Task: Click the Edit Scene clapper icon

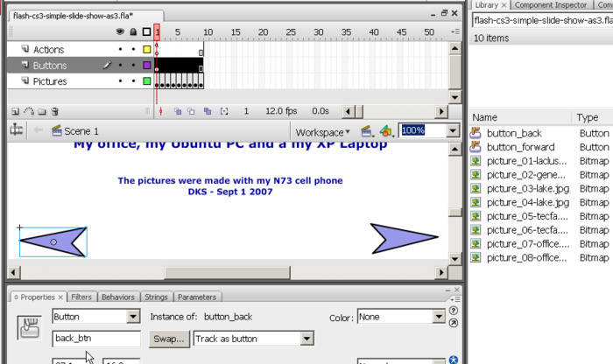Action: tap(367, 130)
